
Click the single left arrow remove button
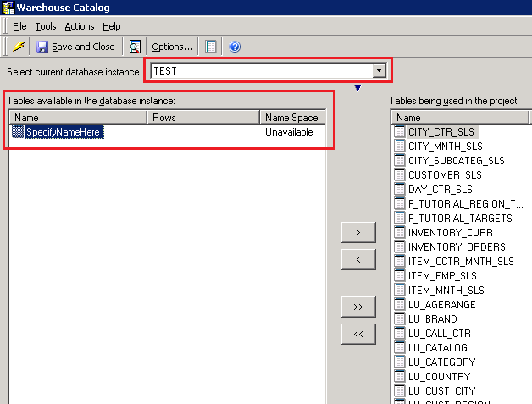357,260
